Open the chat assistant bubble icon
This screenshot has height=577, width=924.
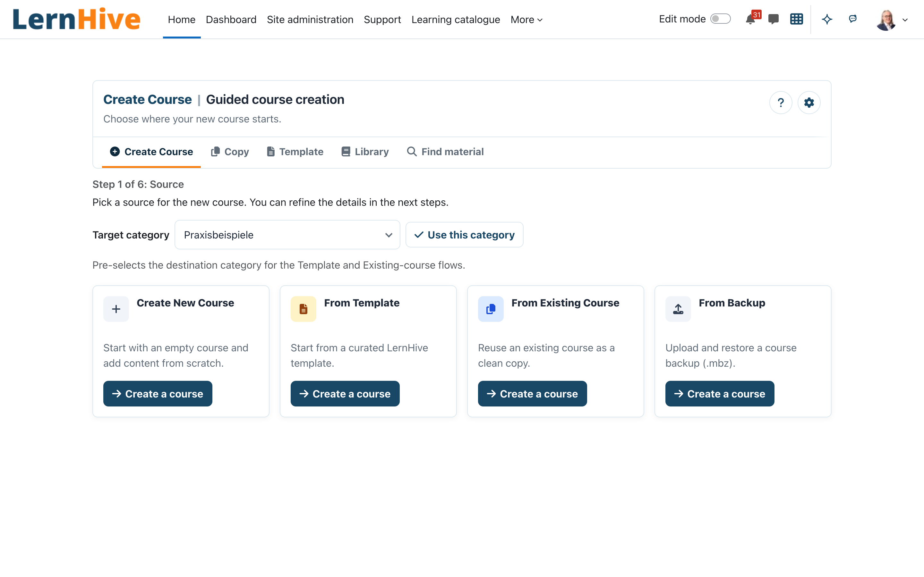[x=852, y=19]
